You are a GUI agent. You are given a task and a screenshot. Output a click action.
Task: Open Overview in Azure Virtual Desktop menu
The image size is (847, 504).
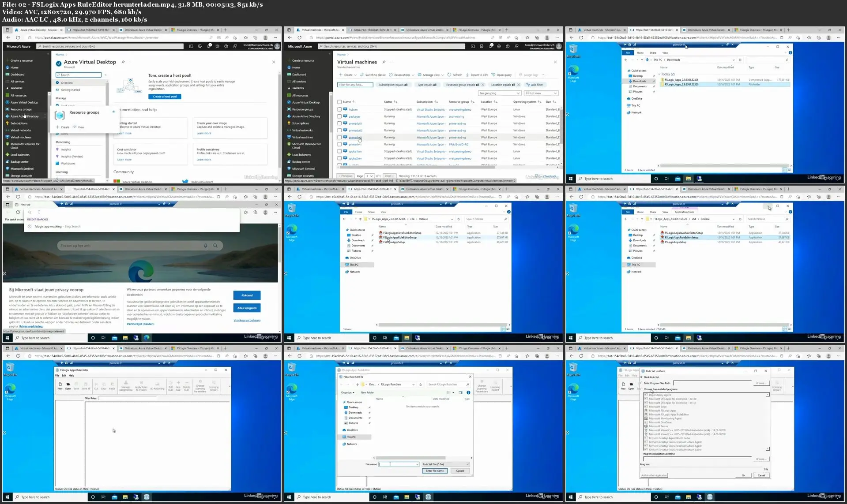(x=67, y=83)
